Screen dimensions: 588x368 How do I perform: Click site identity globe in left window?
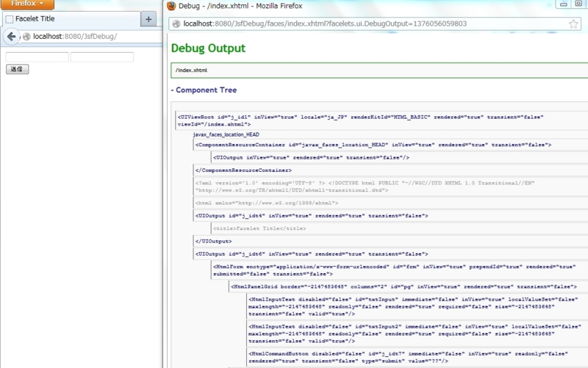[x=26, y=36]
